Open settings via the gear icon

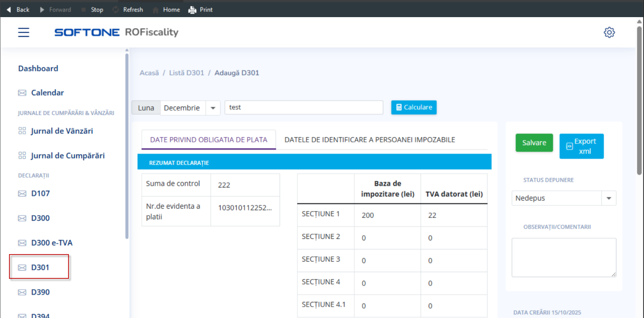[609, 32]
